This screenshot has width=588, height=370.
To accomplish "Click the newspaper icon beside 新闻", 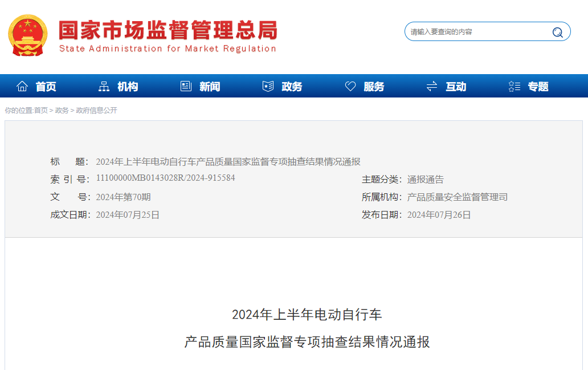I will click(x=186, y=87).
